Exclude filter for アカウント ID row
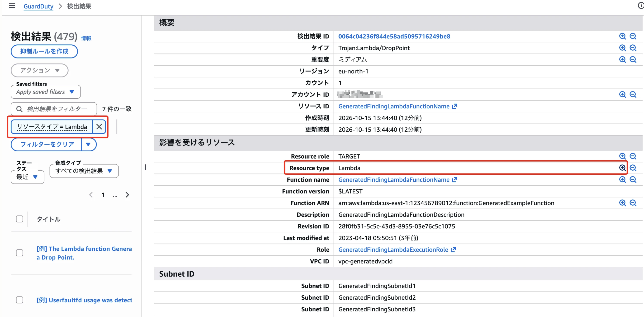The width and height of the screenshot is (644, 317). pyautogui.click(x=633, y=95)
